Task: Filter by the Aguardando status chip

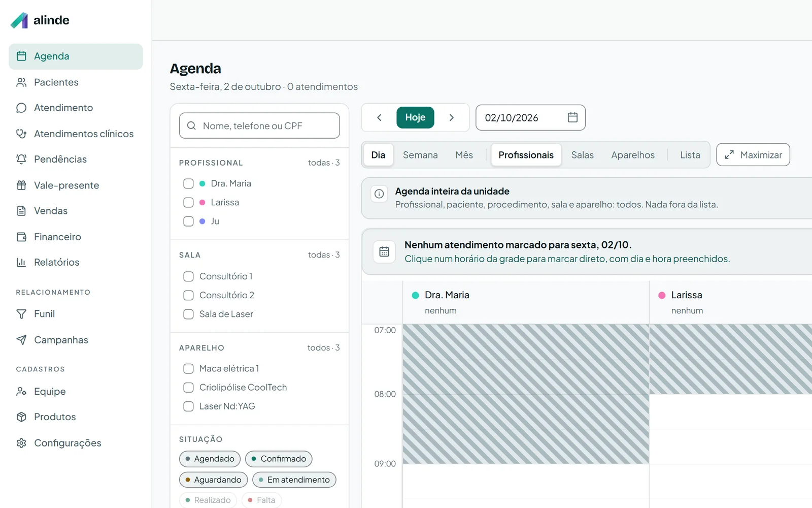Action: [213, 480]
